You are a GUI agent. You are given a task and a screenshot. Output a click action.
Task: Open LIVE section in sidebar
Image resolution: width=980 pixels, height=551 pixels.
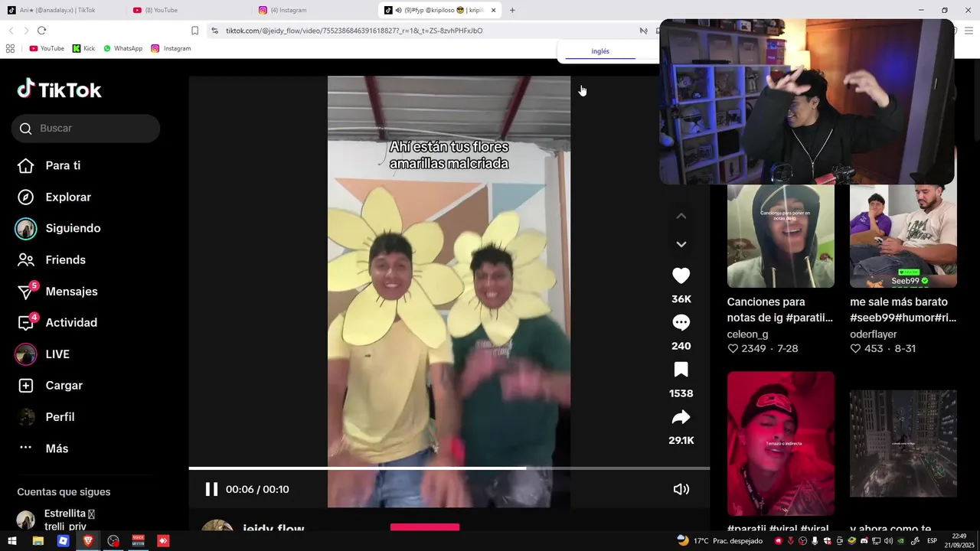point(57,354)
